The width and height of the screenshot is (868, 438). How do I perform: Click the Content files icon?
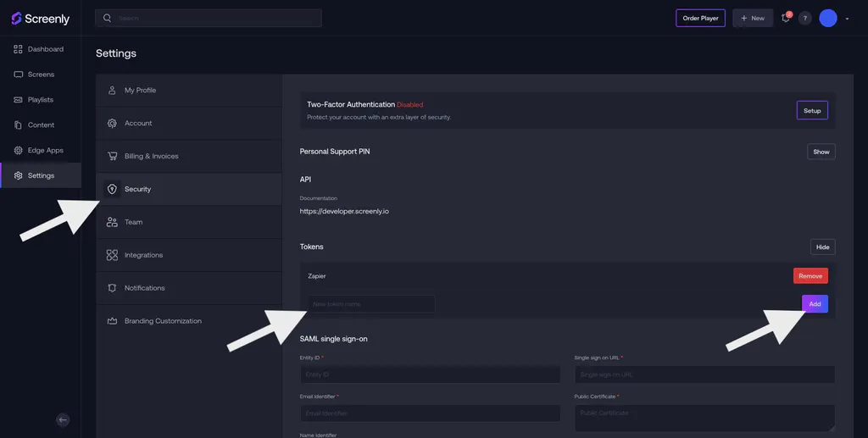(x=19, y=125)
